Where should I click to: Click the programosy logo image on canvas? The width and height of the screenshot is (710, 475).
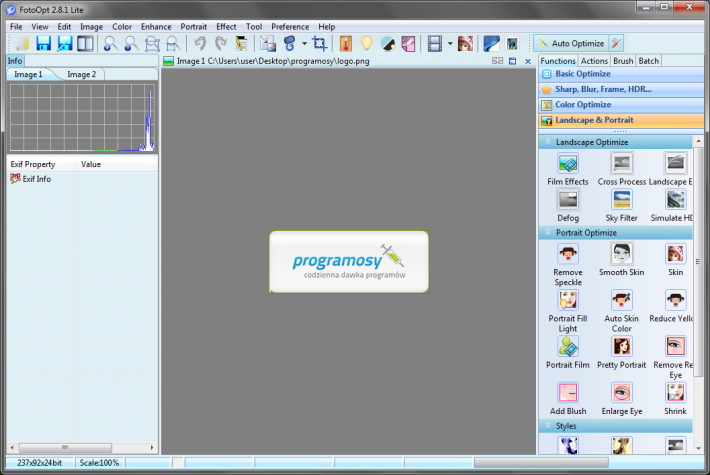(349, 262)
